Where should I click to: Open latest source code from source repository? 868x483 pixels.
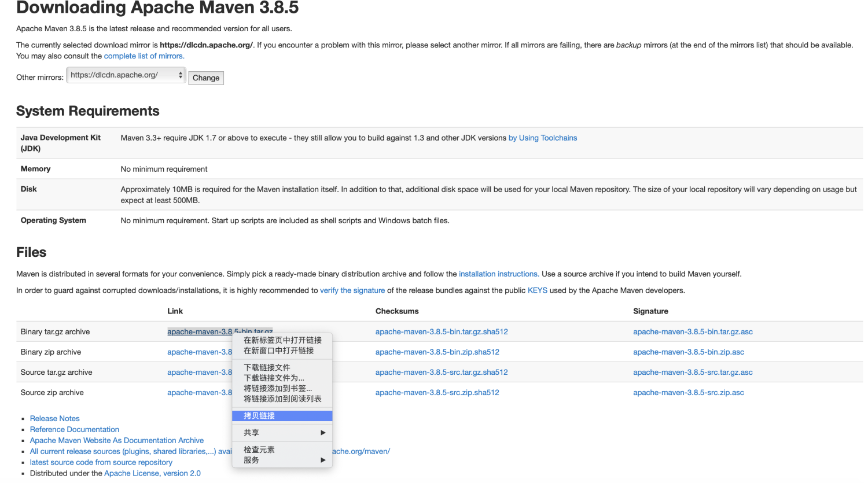pos(101,462)
